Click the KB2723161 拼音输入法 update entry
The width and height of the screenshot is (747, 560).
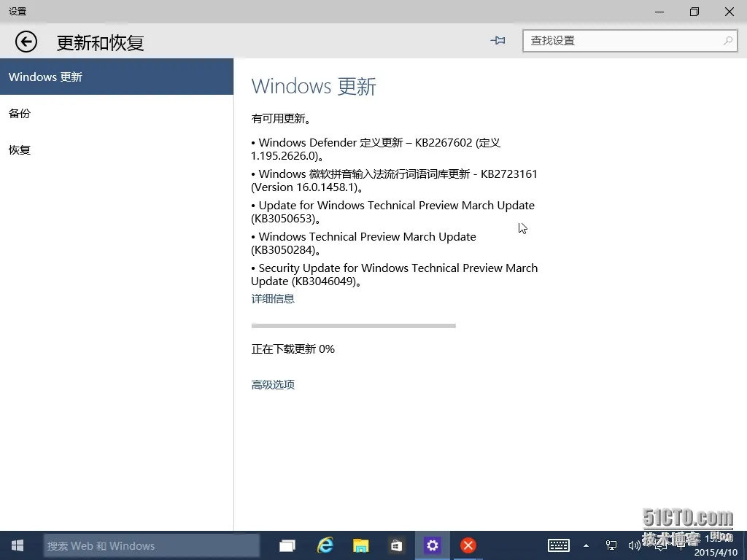(x=395, y=181)
